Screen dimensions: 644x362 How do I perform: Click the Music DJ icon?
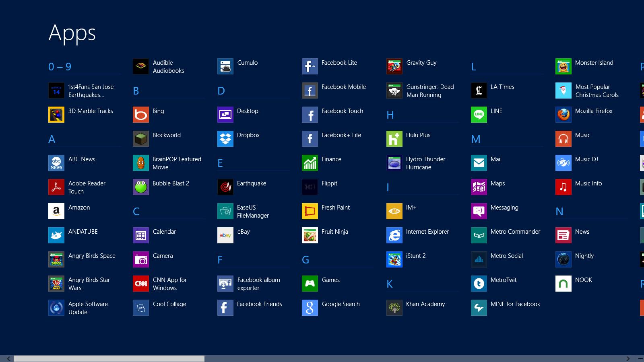563,163
